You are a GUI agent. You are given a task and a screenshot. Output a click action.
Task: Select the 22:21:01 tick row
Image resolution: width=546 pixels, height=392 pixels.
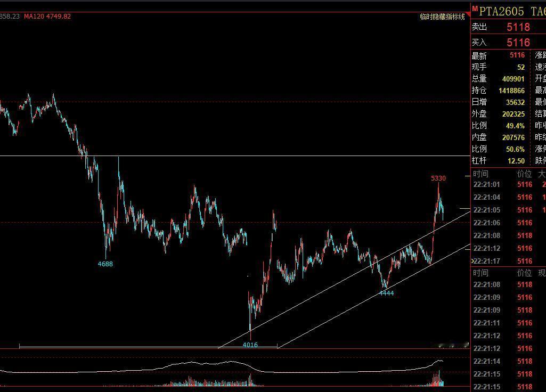(508, 184)
